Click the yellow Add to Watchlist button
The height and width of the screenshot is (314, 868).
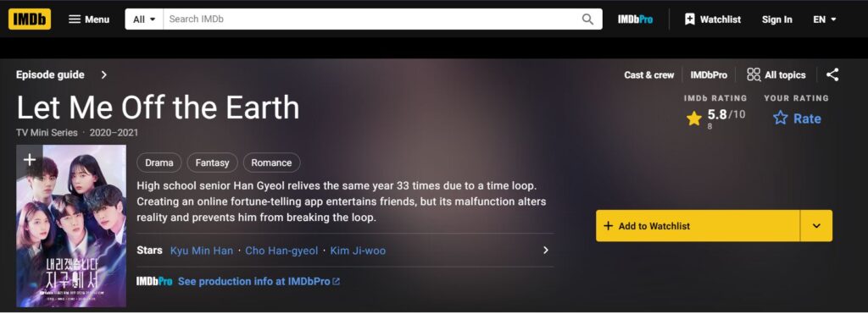(x=698, y=225)
